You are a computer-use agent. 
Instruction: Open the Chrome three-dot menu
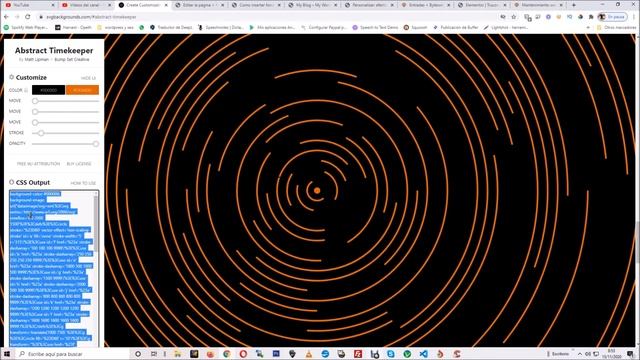click(635, 17)
